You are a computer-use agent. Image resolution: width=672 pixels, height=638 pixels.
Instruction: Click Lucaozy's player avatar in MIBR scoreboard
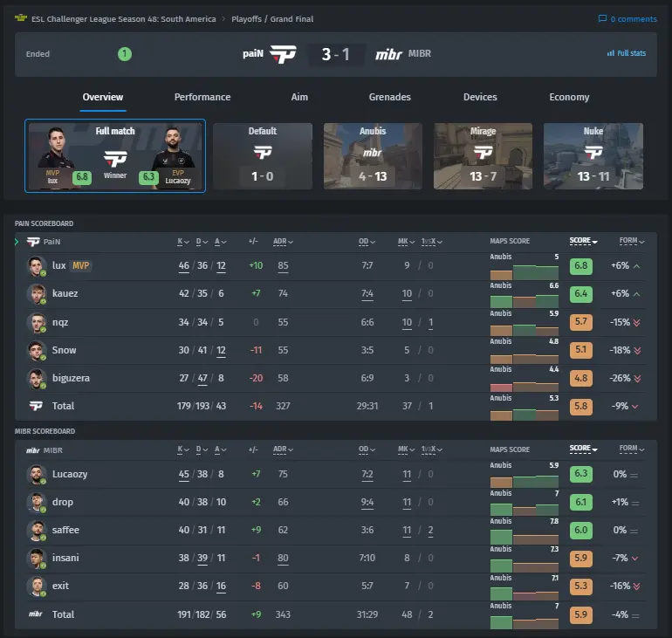click(36, 474)
